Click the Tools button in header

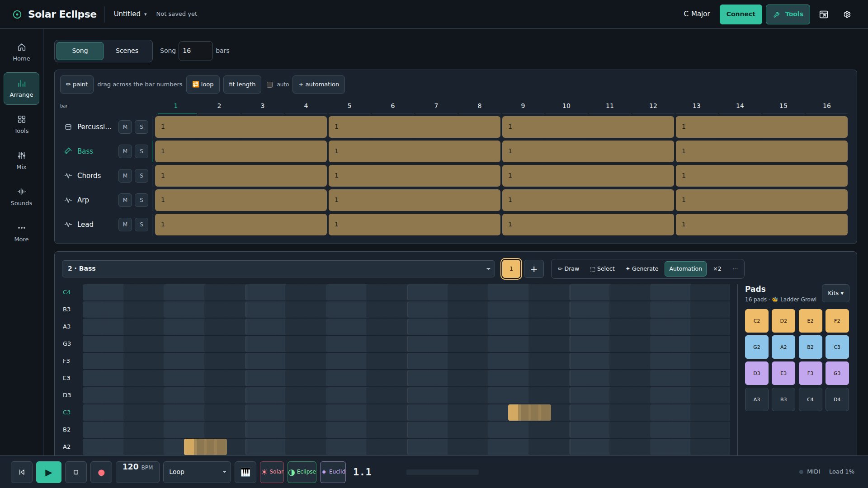click(x=788, y=14)
